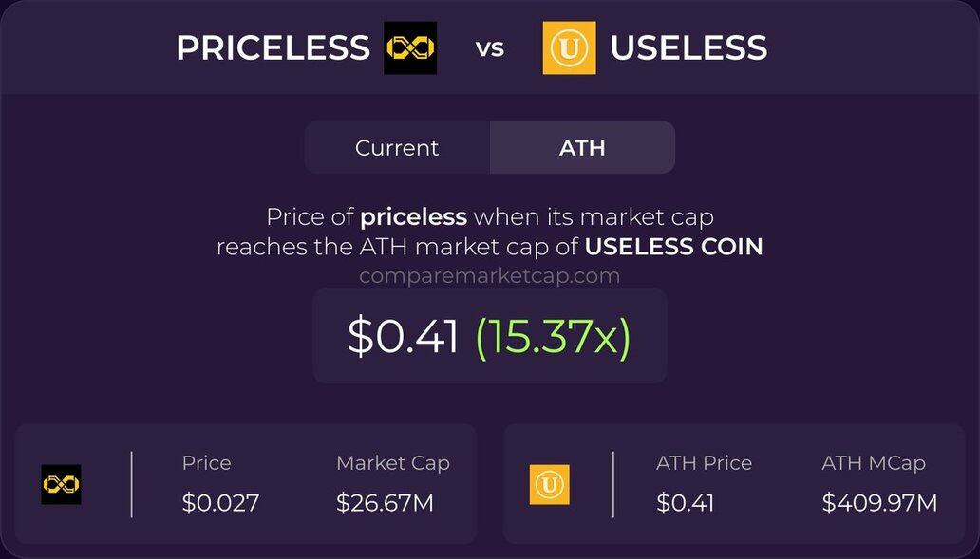Click the green 15.37x multiplier
The width and height of the screenshot is (980, 559).
tap(553, 336)
